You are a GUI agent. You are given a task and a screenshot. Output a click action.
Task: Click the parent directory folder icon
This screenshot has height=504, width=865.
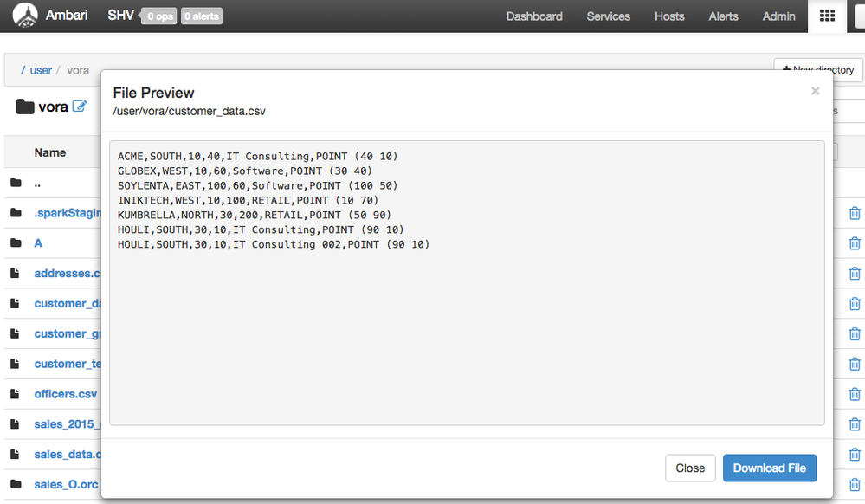pyautogui.click(x=16, y=184)
